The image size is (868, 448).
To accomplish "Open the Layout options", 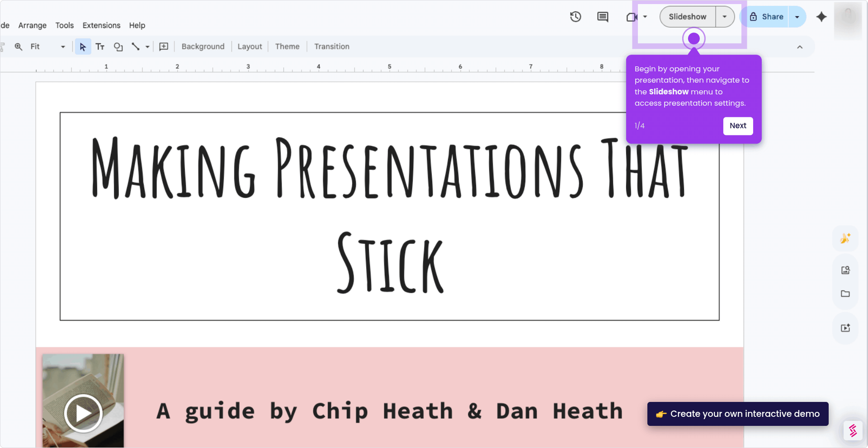I will (250, 47).
